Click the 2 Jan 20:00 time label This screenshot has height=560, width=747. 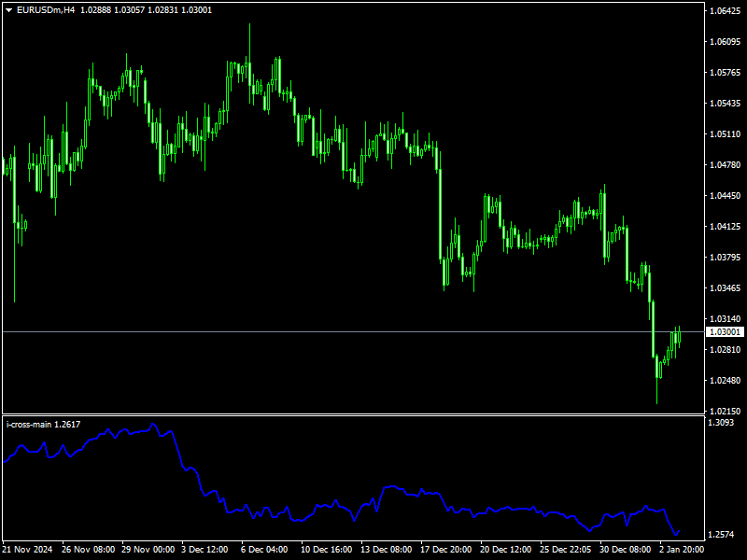680,550
